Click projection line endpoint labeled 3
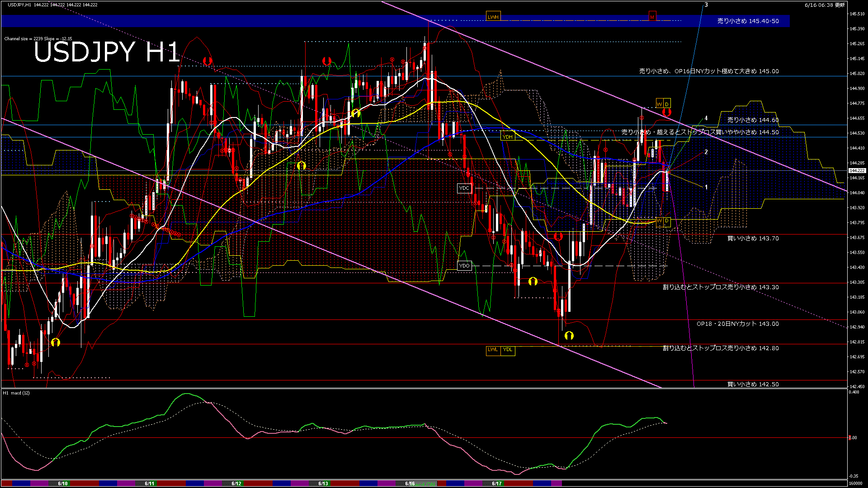Viewport: 868px width, 488px height. 706,5
